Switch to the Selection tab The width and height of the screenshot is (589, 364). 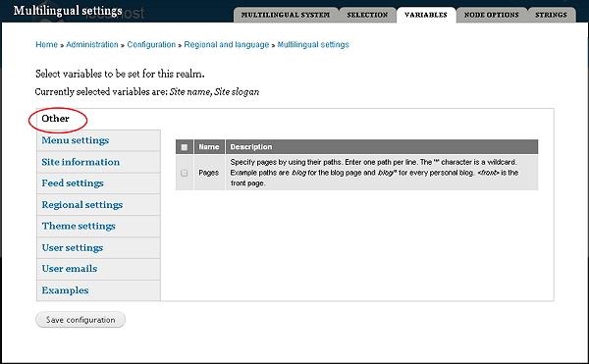point(367,15)
